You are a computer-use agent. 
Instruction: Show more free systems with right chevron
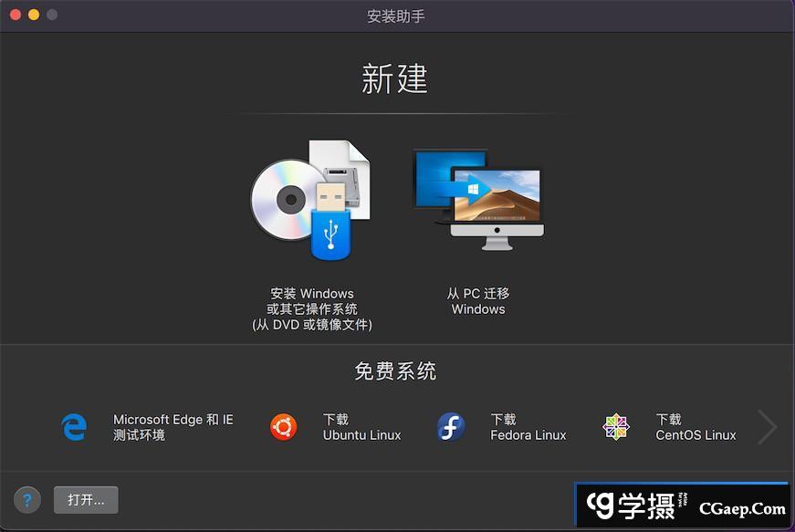pos(767,426)
